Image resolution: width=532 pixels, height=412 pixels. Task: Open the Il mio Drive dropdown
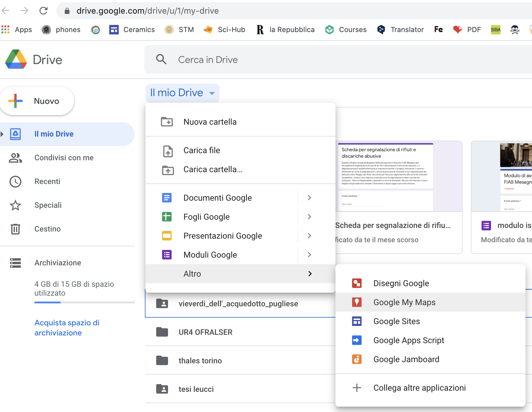tap(182, 93)
